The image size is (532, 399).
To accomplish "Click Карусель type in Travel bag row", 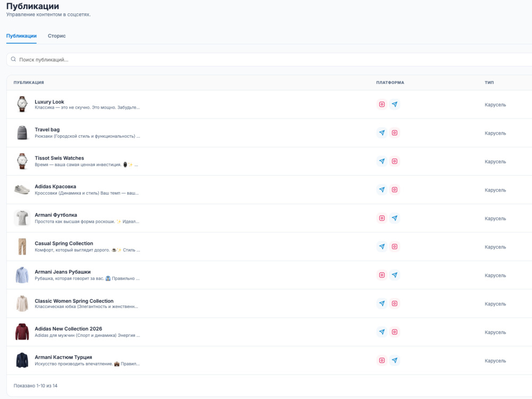I will coord(495,134).
